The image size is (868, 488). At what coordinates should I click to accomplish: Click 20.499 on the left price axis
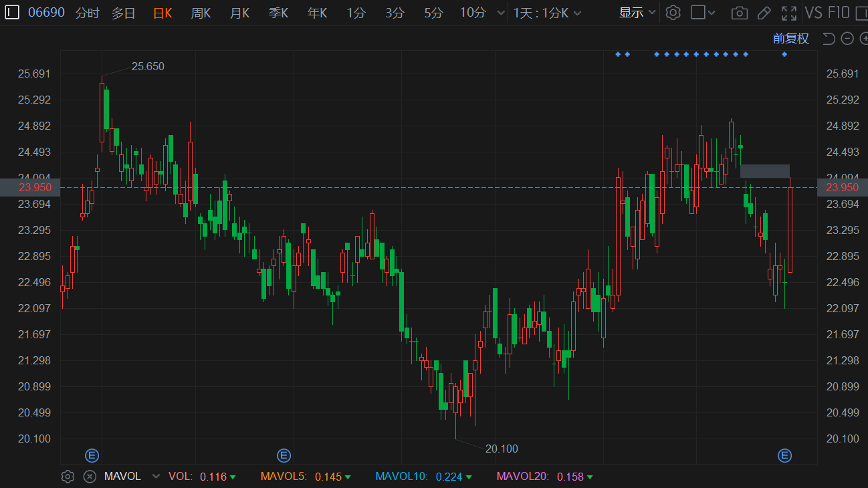[x=35, y=412]
